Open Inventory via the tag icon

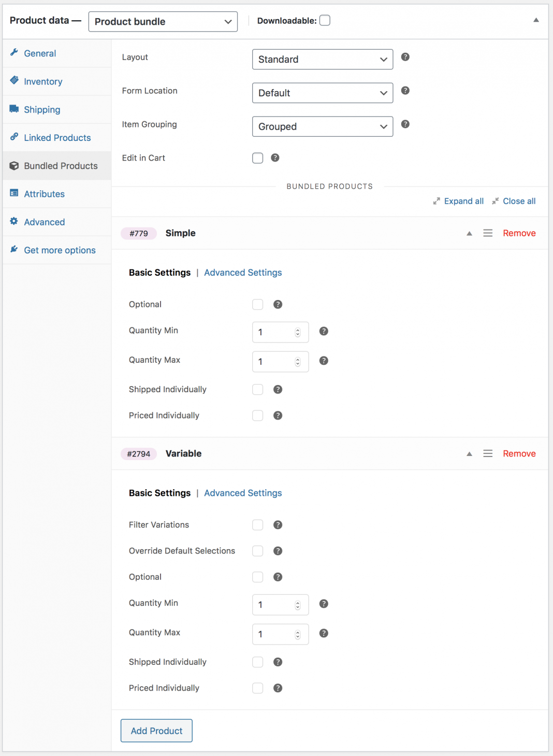[15, 80]
